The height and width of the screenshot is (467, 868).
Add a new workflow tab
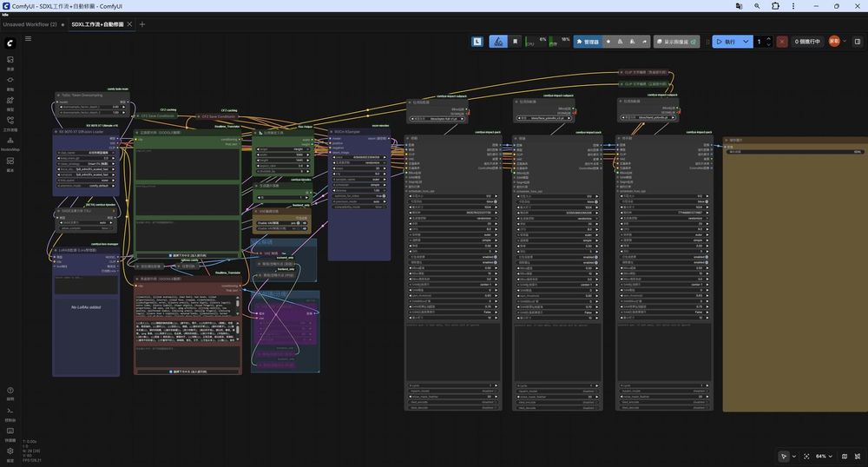tap(142, 24)
